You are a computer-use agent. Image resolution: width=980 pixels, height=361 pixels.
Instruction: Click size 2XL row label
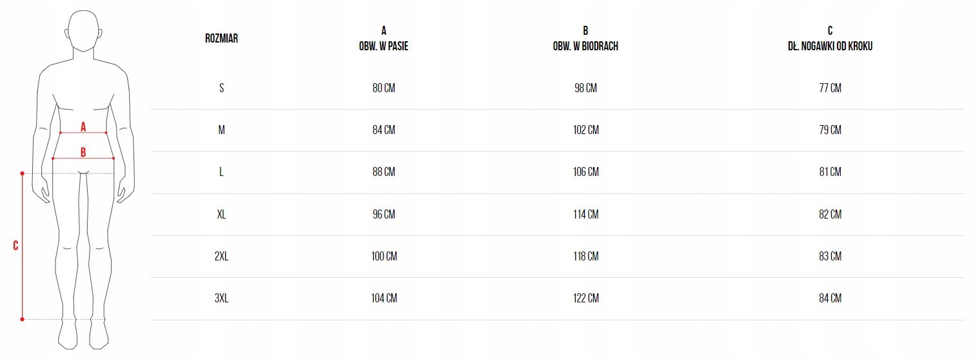(x=221, y=257)
